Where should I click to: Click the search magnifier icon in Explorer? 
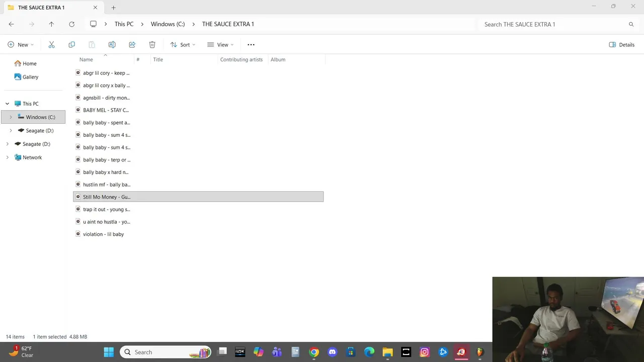[x=631, y=24]
